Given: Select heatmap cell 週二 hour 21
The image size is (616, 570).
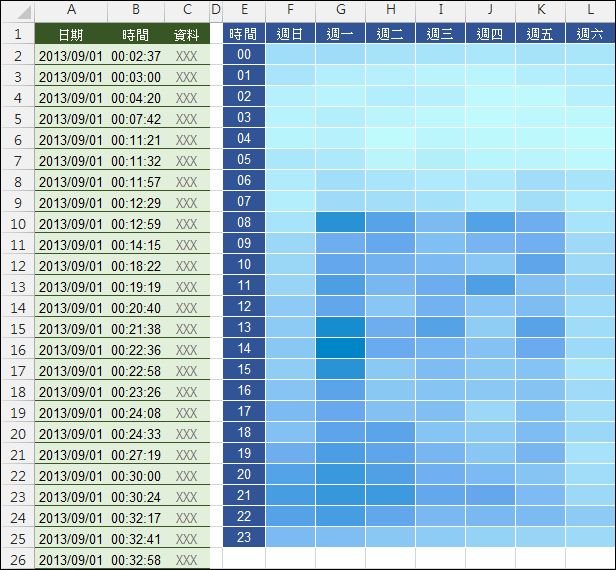Looking at the screenshot, I should 390,495.
